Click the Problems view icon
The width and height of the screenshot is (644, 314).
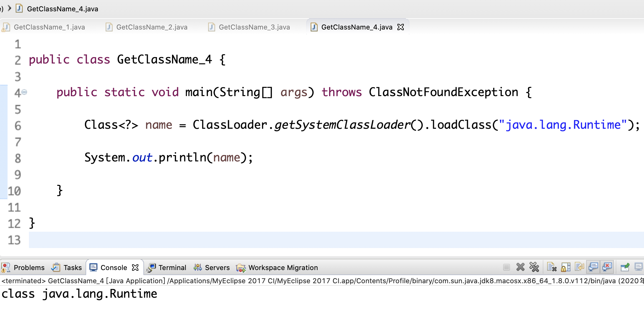pos(6,268)
